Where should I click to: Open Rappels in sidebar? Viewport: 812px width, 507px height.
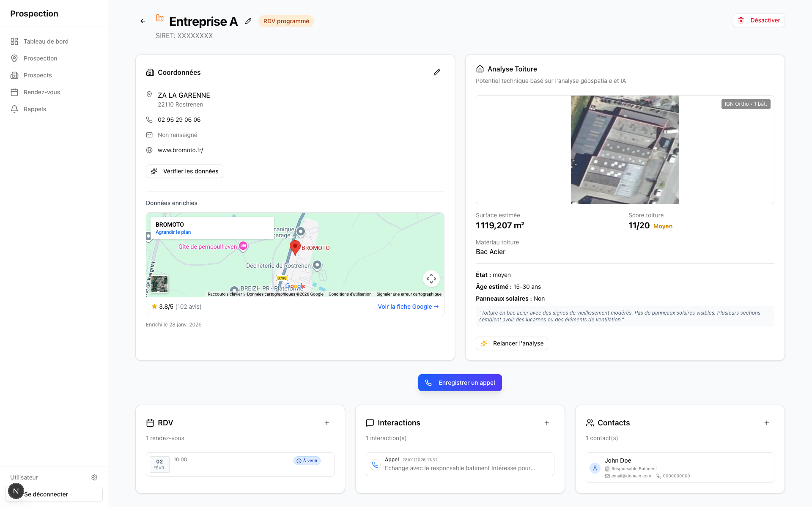[35, 109]
